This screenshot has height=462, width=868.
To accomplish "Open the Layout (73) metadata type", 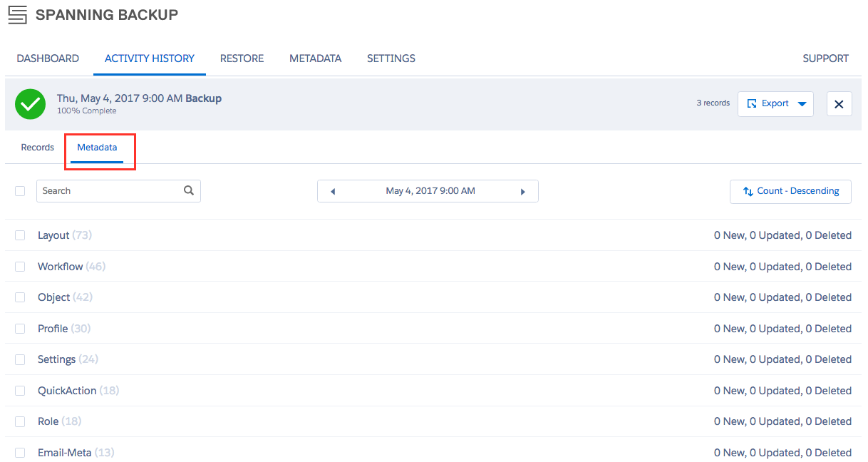I will pyautogui.click(x=65, y=235).
